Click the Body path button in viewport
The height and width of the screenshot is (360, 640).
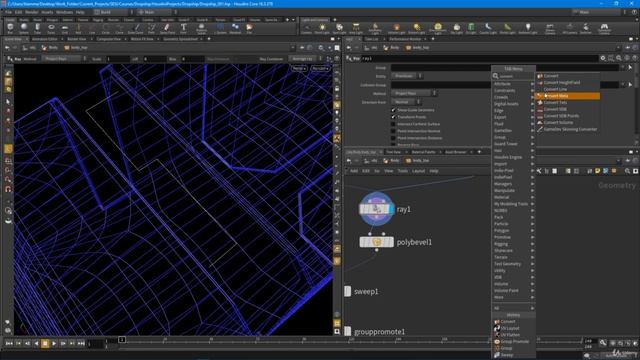(x=50, y=48)
